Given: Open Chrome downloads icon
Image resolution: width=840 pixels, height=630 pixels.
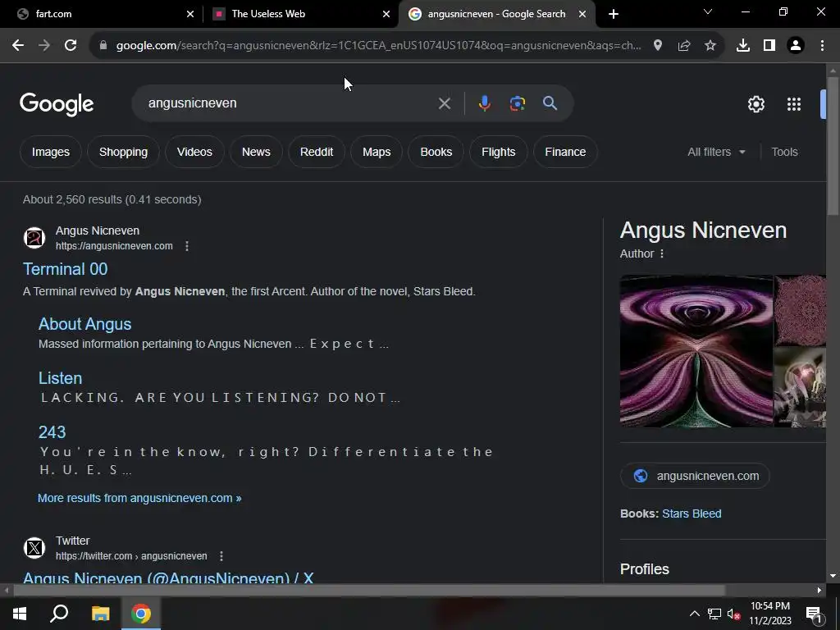Looking at the screenshot, I should 743,46.
